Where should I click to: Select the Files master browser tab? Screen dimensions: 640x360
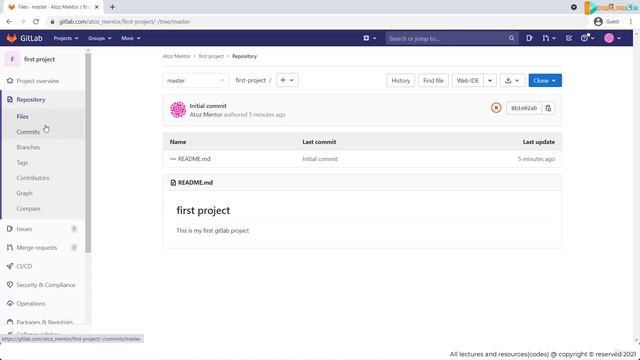(x=53, y=7)
